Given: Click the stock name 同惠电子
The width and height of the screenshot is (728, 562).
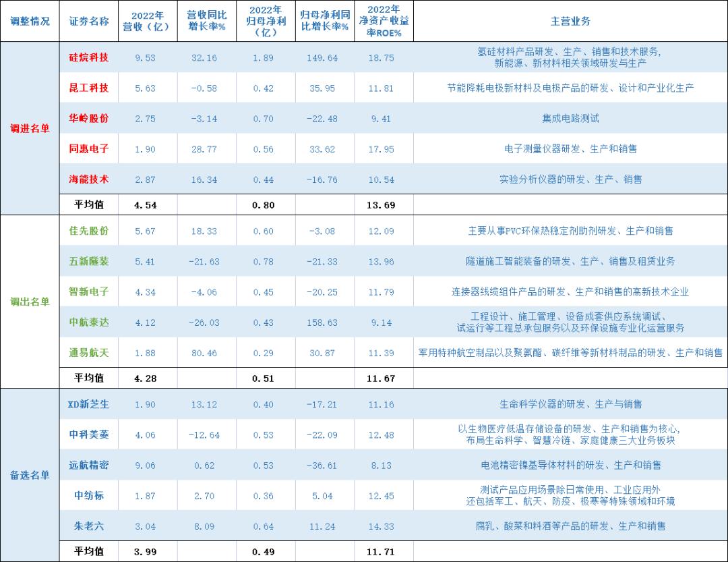Looking at the screenshot, I should coord(89,148).
